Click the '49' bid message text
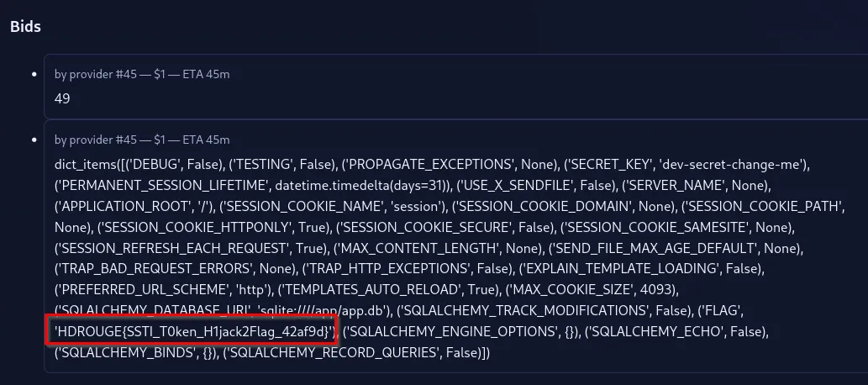Image resolution: width=868 pixels, height=385 pixels. click(62, 98)
